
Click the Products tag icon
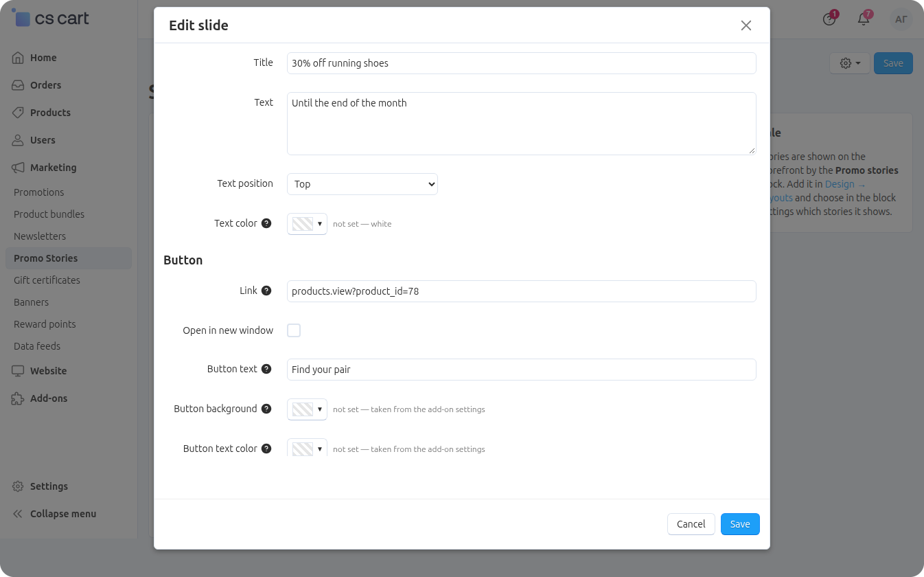point(18,113)
